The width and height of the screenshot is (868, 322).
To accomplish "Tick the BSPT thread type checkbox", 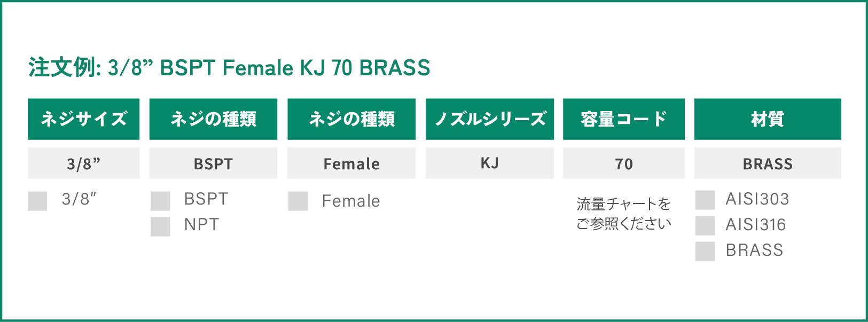I will pyautogui.click(x=160, y=201).
